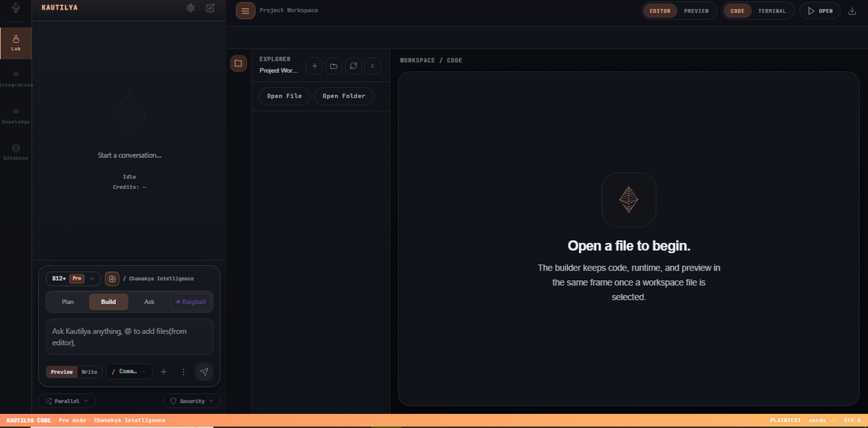Select the Raigbait tab
The width and height of the screenshot is (868, 428).
(x=191, y=302)
